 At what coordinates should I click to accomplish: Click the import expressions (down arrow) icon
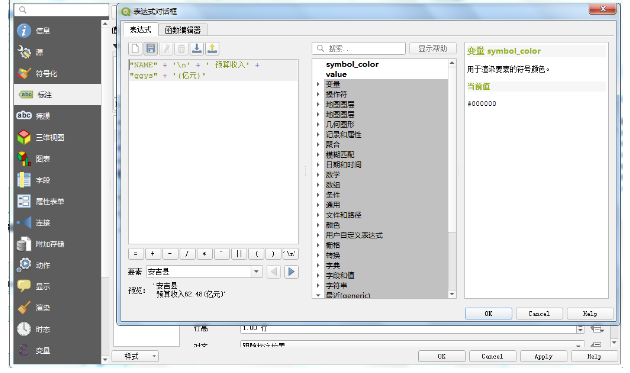pos(197,49)
